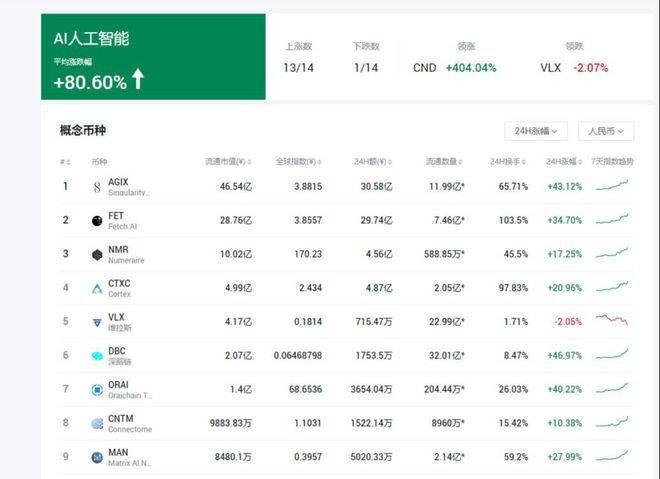Open the 24H涨幅 dropdown filter
Screen dimensions: 660x479
click(x=537, y=131)
